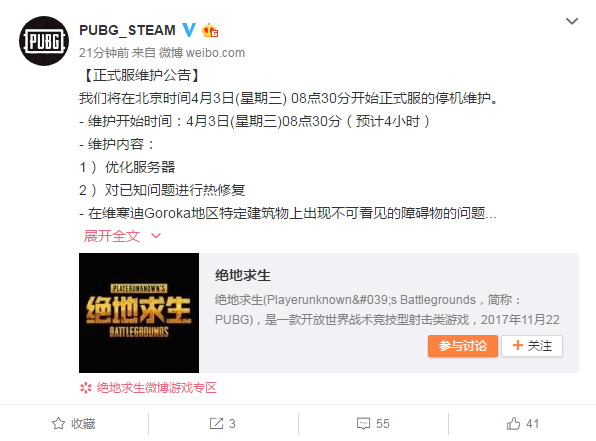596x441 pixels.
Task: Open the 绝地求生 game cover thumbnail
Action: point(139,313)
